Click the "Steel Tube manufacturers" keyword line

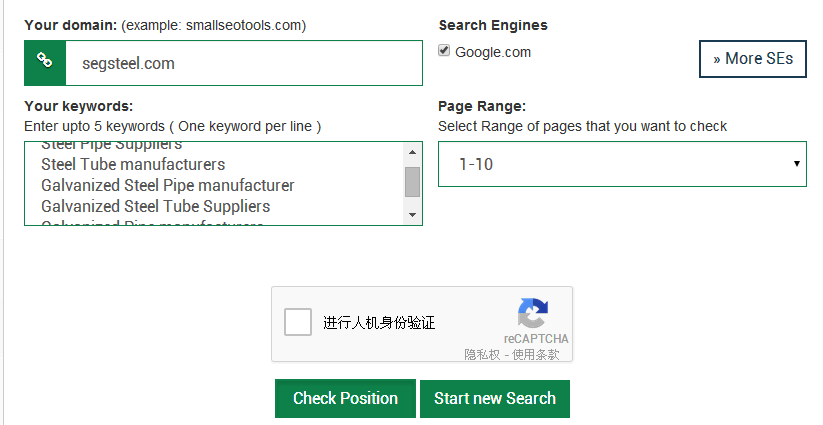pos(133,164)
